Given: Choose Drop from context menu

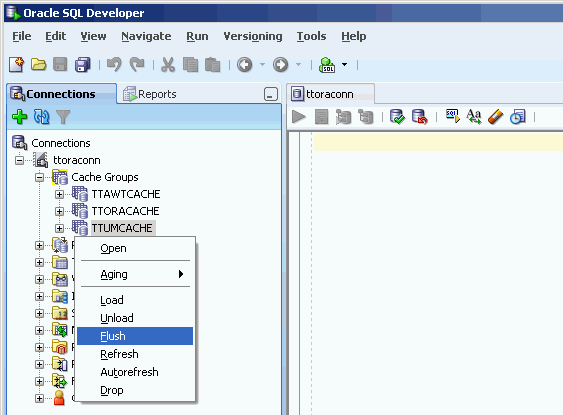Looking at the screenshot, I should click(x=135, y=390).
